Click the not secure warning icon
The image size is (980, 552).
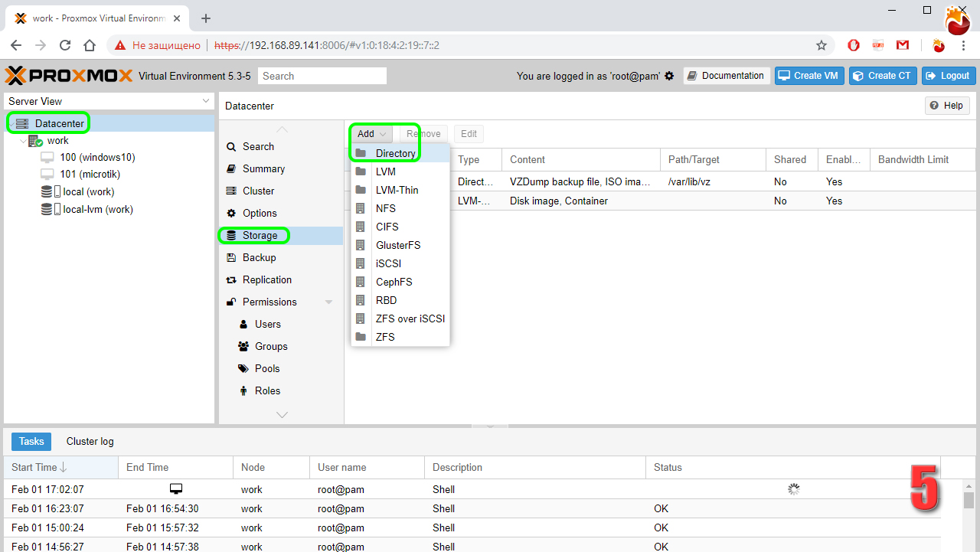[120, 45]
